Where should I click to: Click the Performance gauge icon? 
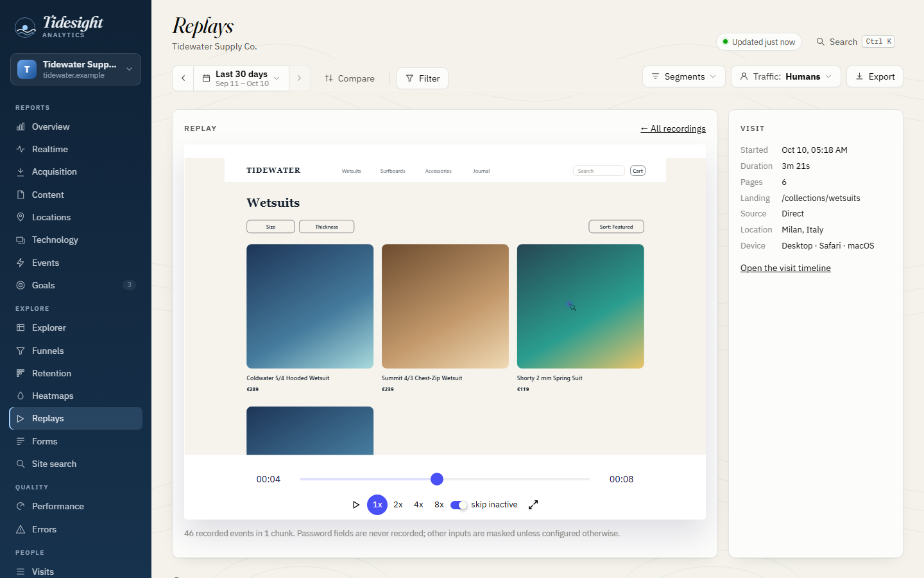click(21, 506)
